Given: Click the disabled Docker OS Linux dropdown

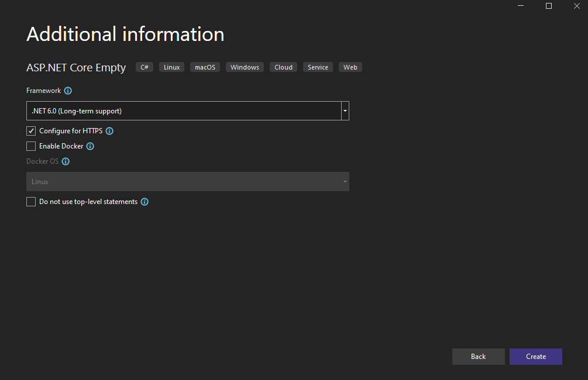Looking at the screenshot, I should click(187, 182).
